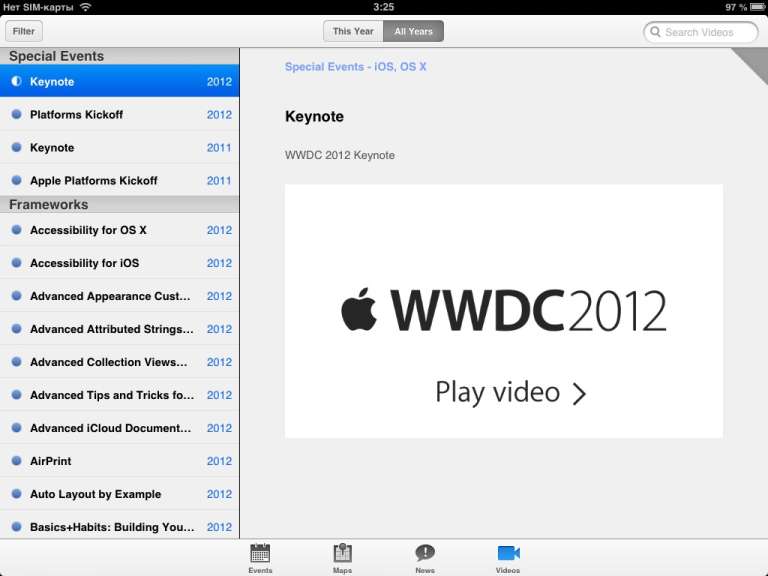Click into the Search Videos field
This screenshot has height=576, width=768.
point(700,32)
